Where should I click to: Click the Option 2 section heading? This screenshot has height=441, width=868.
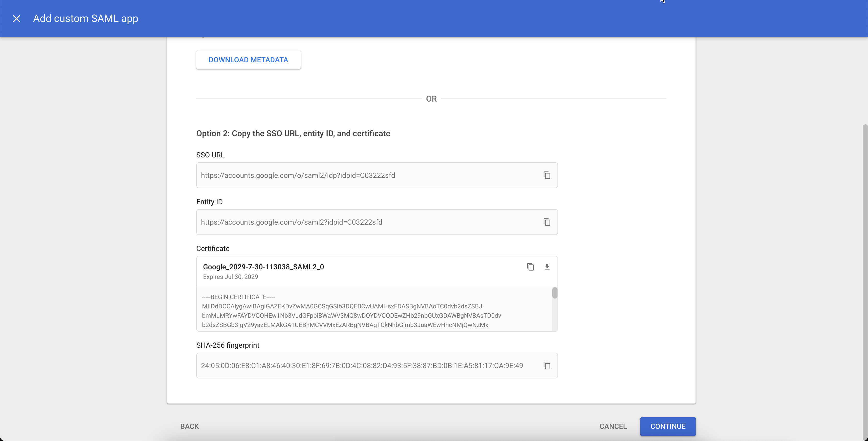click(x=293, y=133)
